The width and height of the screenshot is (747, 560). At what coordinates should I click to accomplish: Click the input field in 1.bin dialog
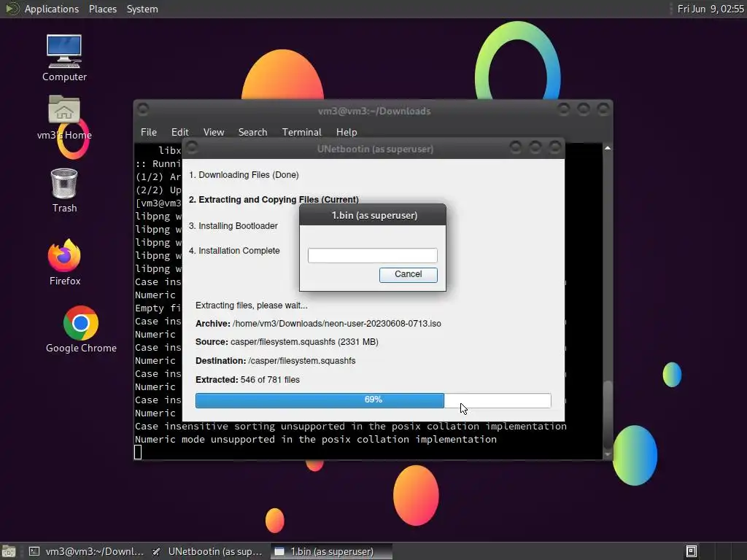pos(373,255)
